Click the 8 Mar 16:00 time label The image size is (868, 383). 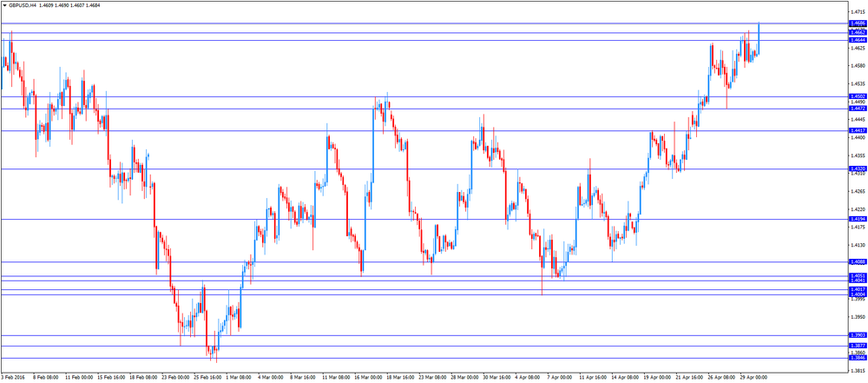[303, 378]
